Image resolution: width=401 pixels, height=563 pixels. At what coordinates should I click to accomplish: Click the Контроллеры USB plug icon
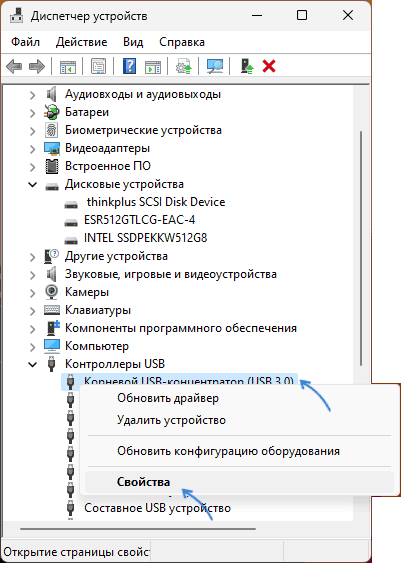52,364
